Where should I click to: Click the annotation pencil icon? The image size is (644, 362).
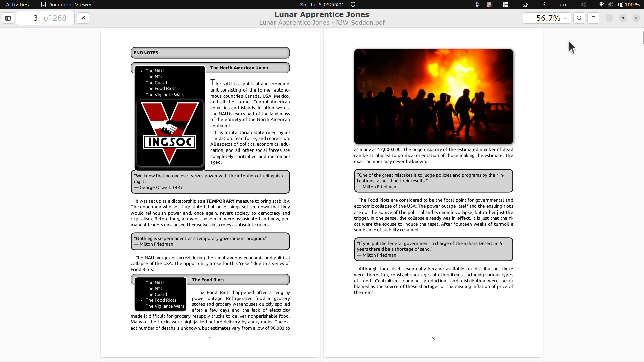click(83, 18)
